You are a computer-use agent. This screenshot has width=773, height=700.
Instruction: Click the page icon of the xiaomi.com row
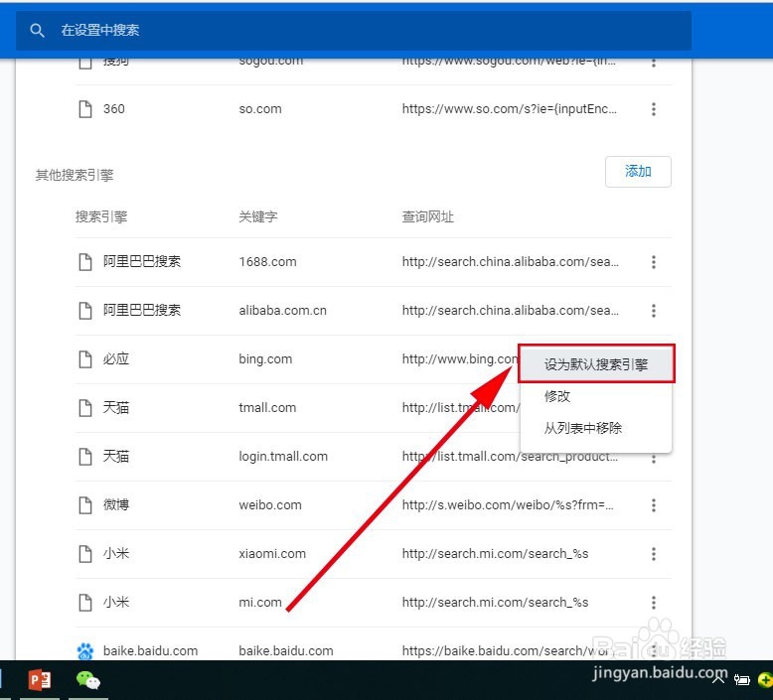click(x=85, y=554)
